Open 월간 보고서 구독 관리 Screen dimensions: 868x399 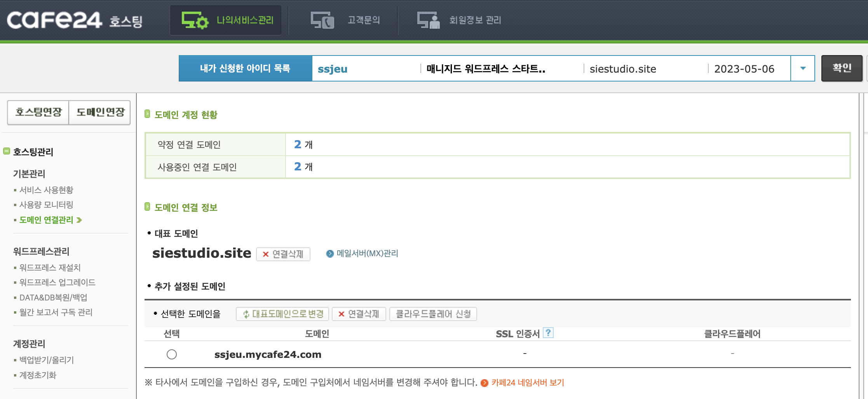[x=56, y=312]
